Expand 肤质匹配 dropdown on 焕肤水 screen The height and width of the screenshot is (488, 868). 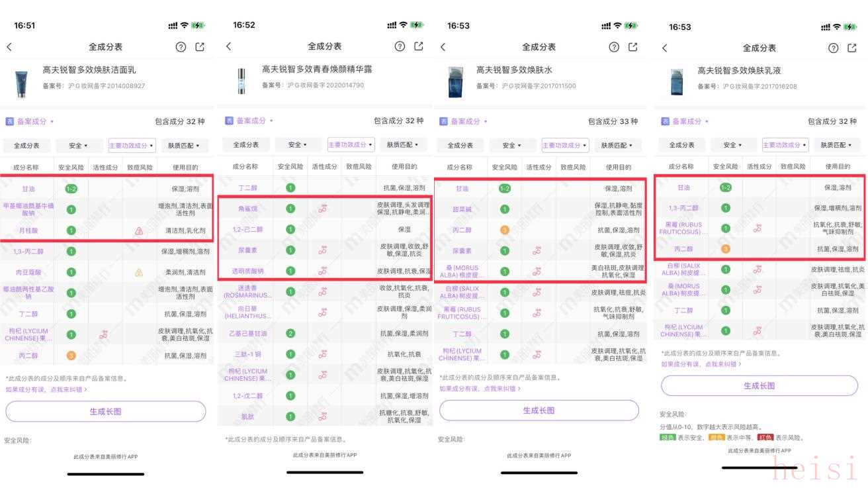tap(616, 146)
